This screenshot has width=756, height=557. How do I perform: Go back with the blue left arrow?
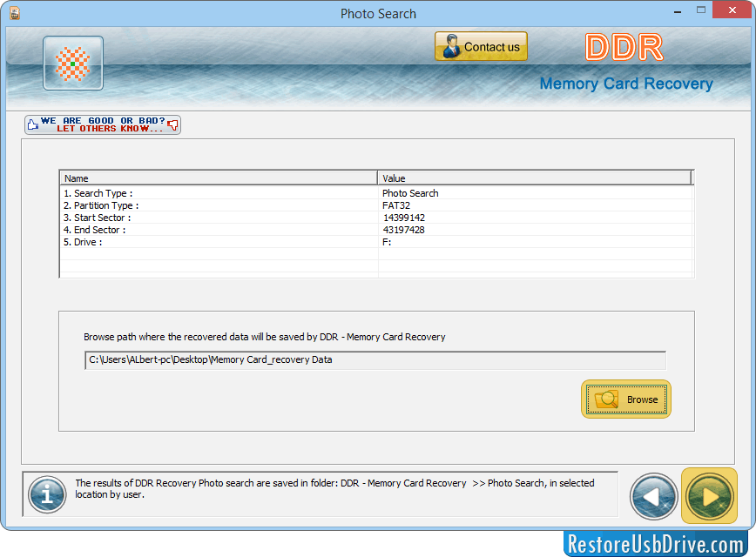point(654,497)
